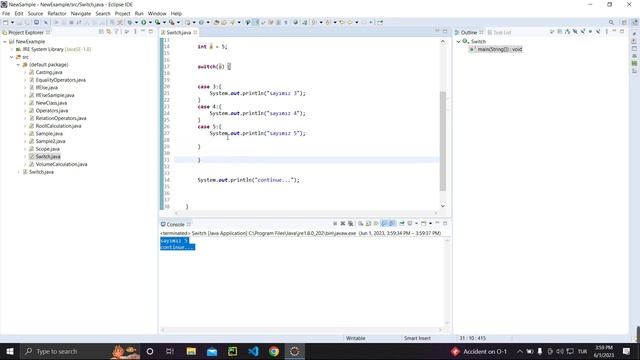Click the clock in system tray
This screenshot has width=640, height=360.
[x=604, y=351]
